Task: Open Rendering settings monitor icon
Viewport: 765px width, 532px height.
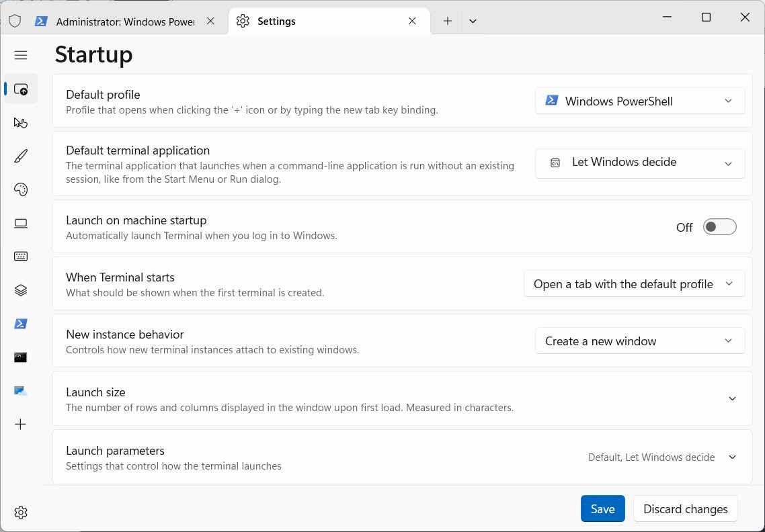Action: coord(21,223)
